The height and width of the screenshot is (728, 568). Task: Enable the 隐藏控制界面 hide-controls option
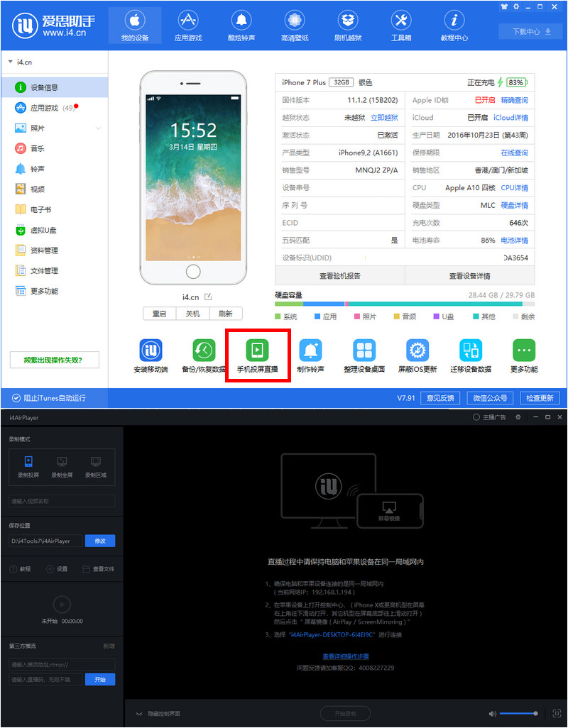165,715
